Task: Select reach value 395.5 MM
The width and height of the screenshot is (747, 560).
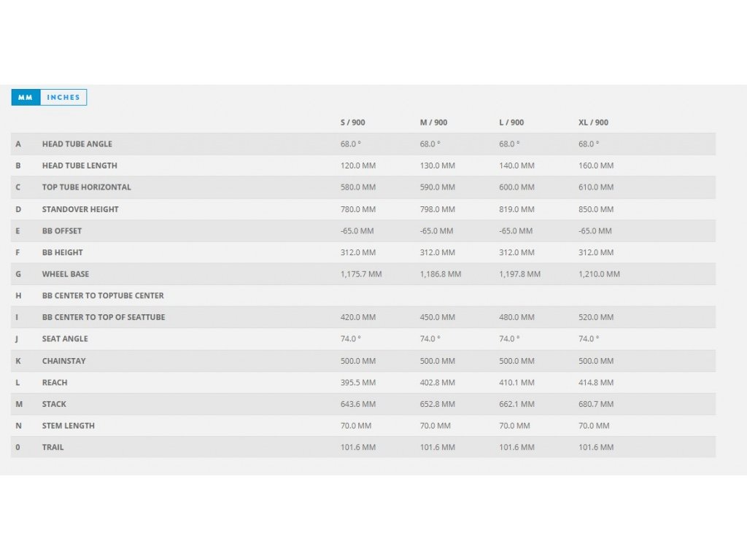Action: click(x=357, y=382)
